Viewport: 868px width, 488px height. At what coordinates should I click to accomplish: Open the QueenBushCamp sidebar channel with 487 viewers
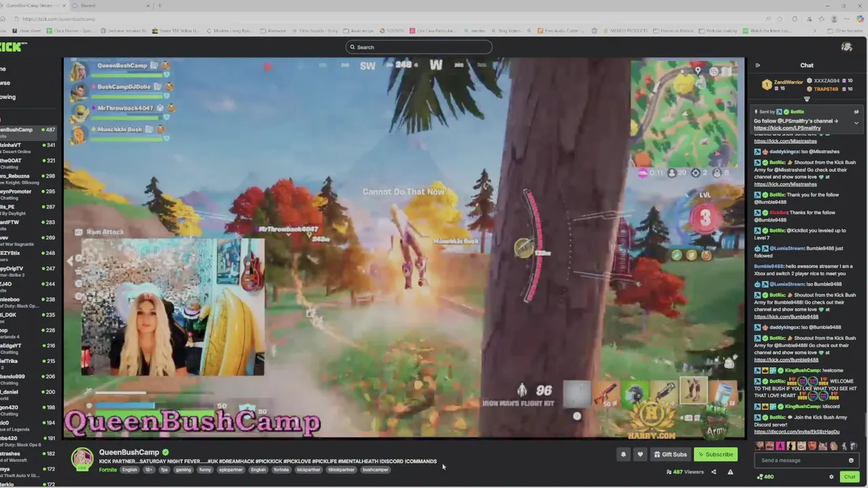28,130
